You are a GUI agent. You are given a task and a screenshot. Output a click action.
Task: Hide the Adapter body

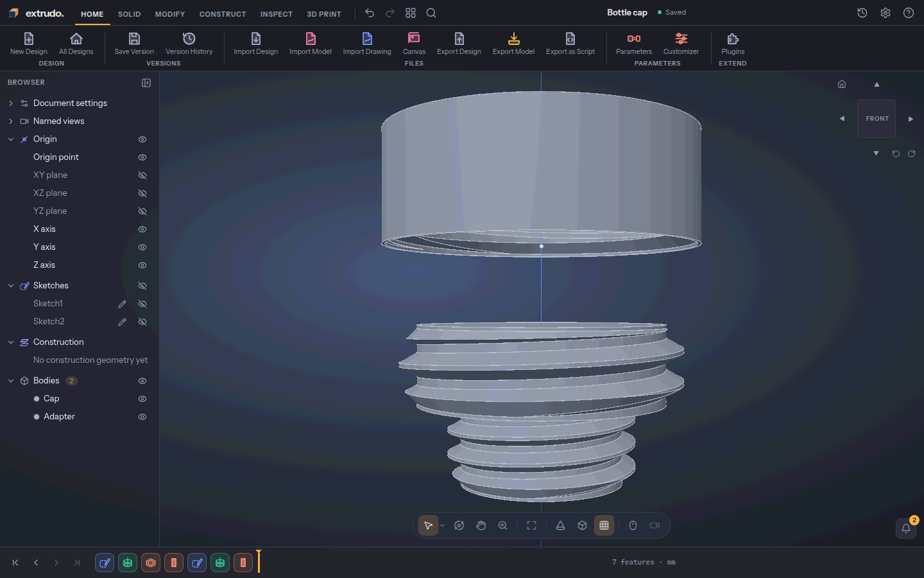(142, 417)
